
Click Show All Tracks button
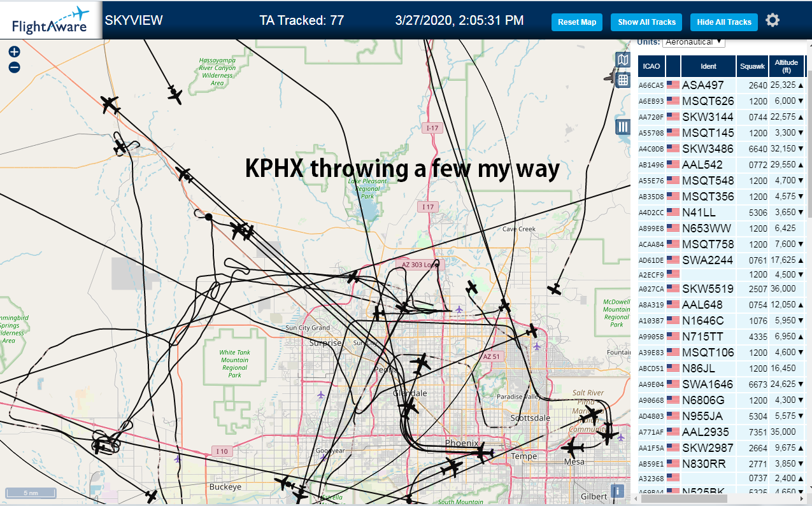646,22
